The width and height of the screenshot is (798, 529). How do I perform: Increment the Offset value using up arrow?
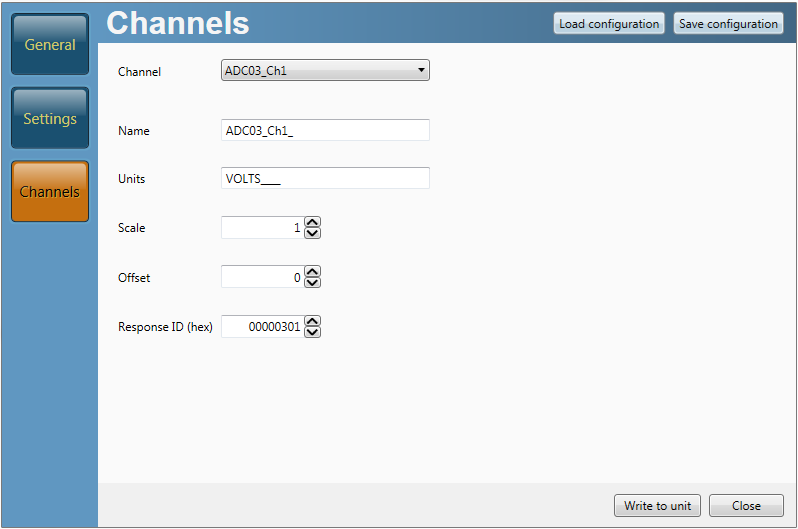click(312, 272)
